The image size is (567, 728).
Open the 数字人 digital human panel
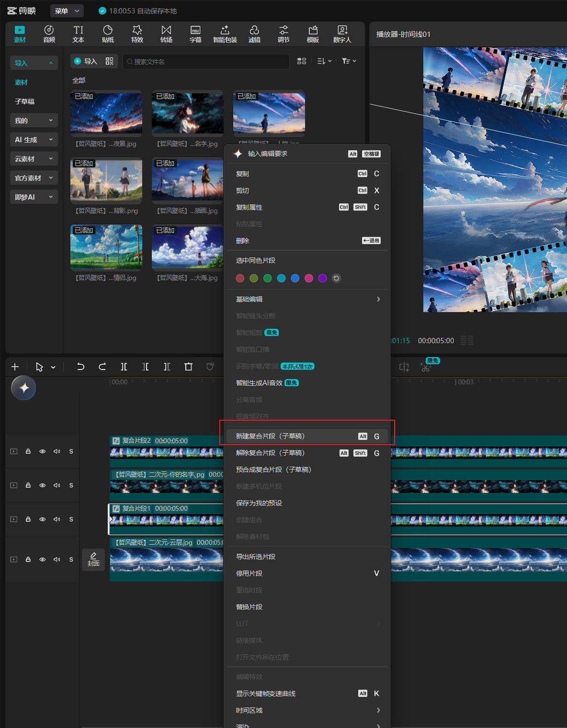[x=342, y=34]
